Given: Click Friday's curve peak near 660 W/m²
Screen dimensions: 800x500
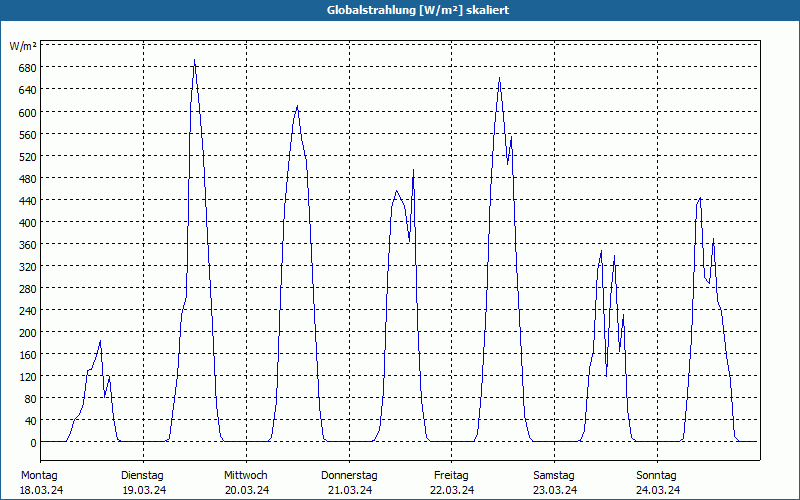Looking at the screenshot, I should (x=499, y=78).
